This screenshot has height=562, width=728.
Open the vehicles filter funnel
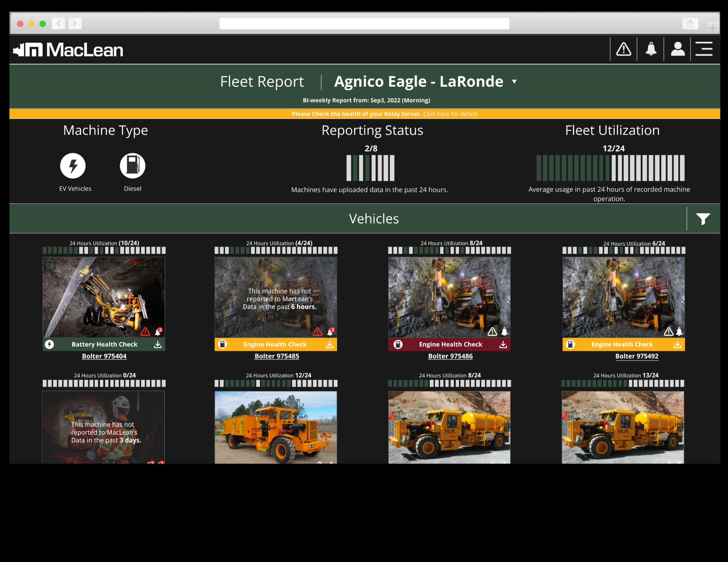[703, 219]
